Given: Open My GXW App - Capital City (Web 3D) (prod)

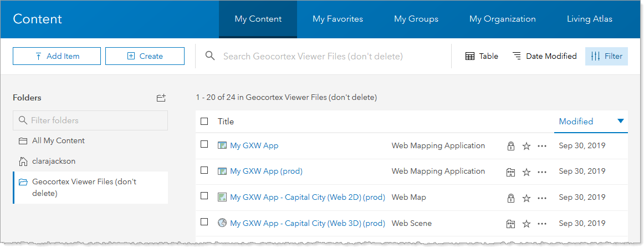Looking at the screenshot, I should [x=308, y=224].
